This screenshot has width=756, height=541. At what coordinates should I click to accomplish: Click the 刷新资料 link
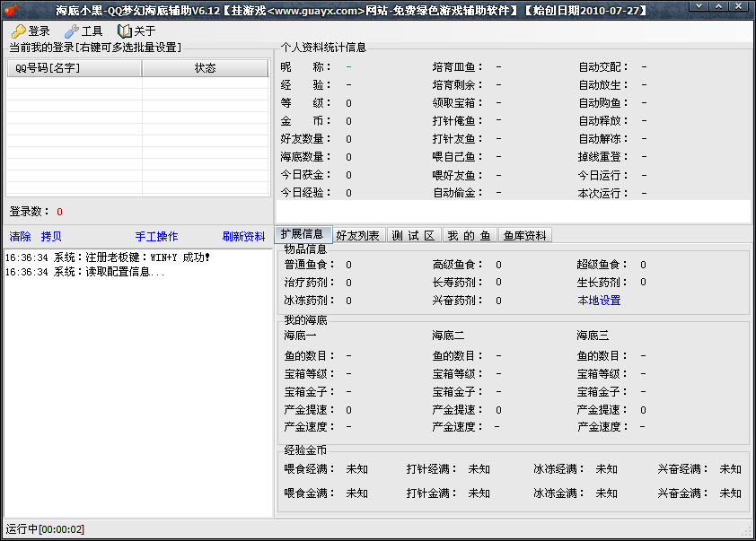pyautogui.click(x=243, y=237)
